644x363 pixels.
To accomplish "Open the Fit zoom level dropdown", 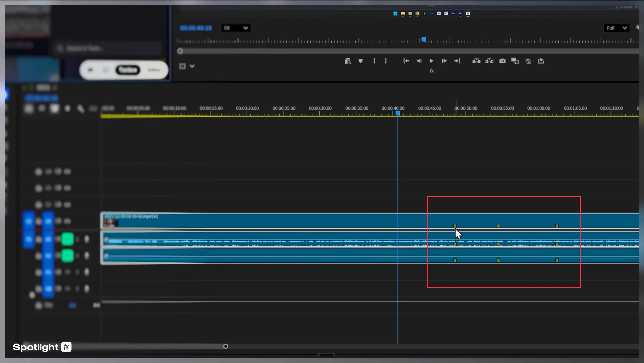I will [x=236, y=28].
